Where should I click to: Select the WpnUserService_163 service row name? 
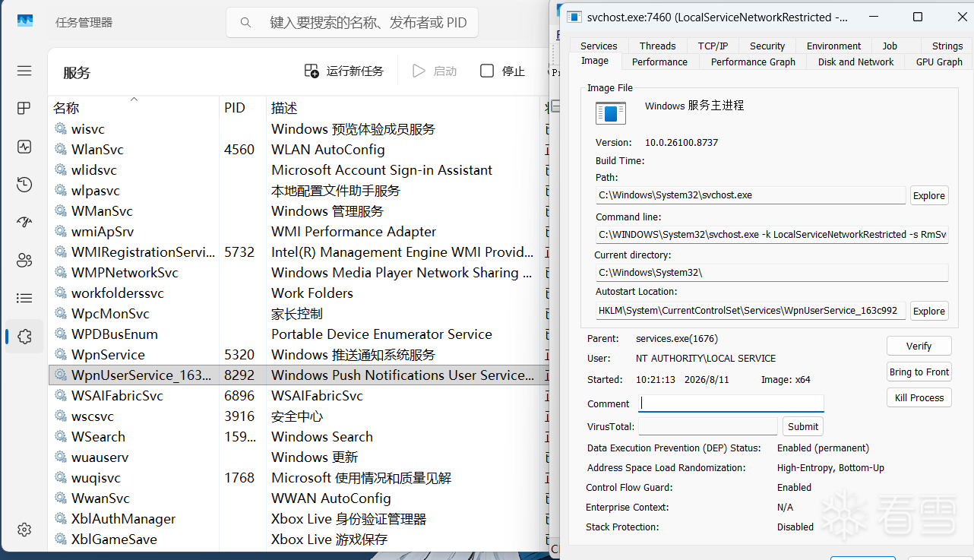point(141,375)
